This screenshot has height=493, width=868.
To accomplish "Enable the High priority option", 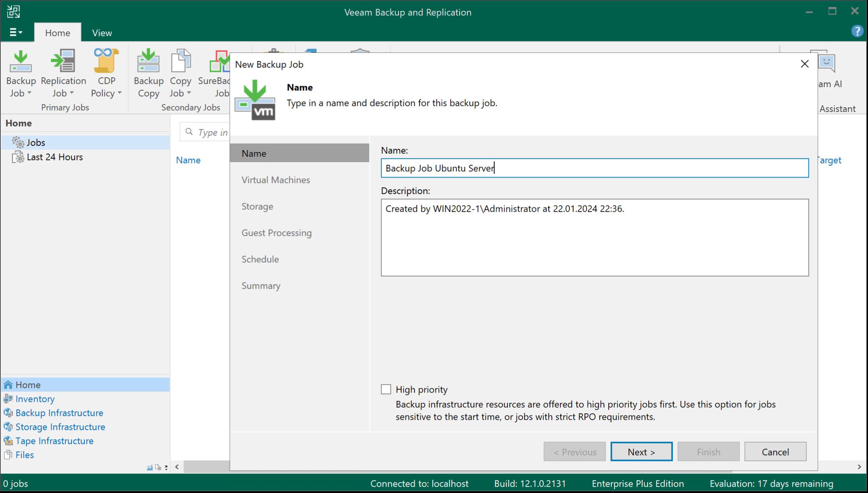I will (386, 389).
